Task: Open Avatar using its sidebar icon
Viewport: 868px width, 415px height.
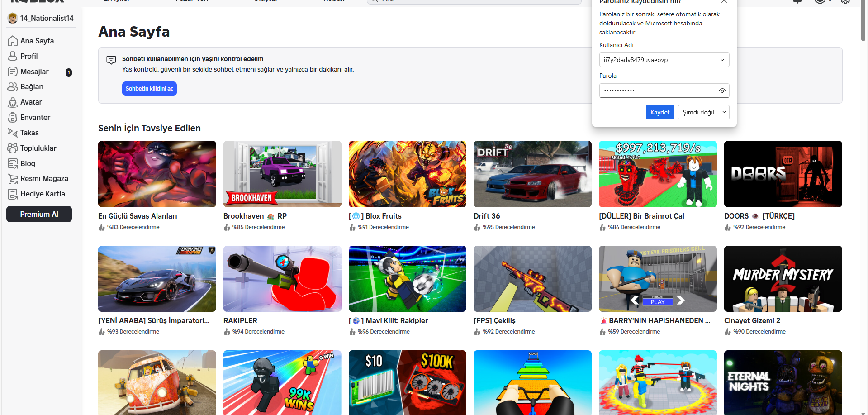Action: pos(13,102)
